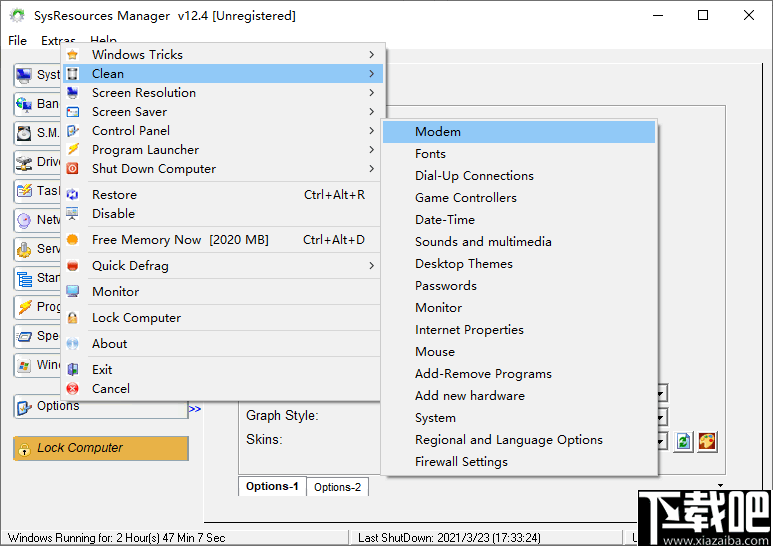Expand the Windows Tricks submenu arrow

(372, 55)
